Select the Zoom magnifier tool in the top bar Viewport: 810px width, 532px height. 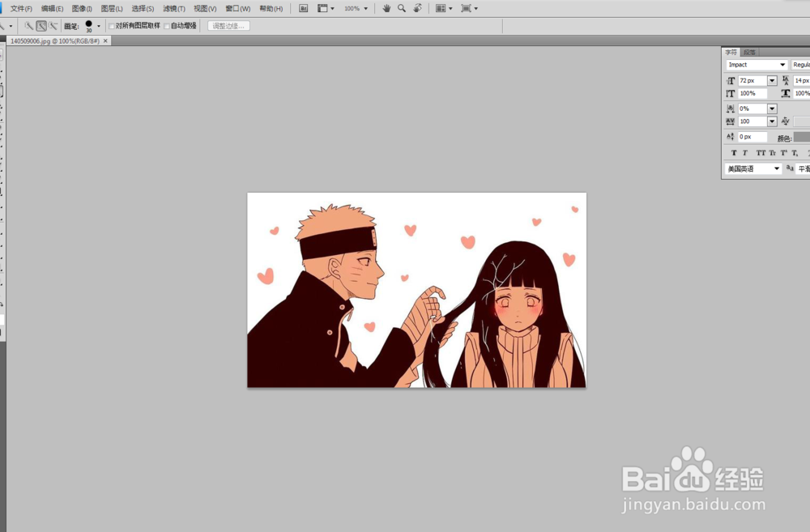(x=402, y=8)
